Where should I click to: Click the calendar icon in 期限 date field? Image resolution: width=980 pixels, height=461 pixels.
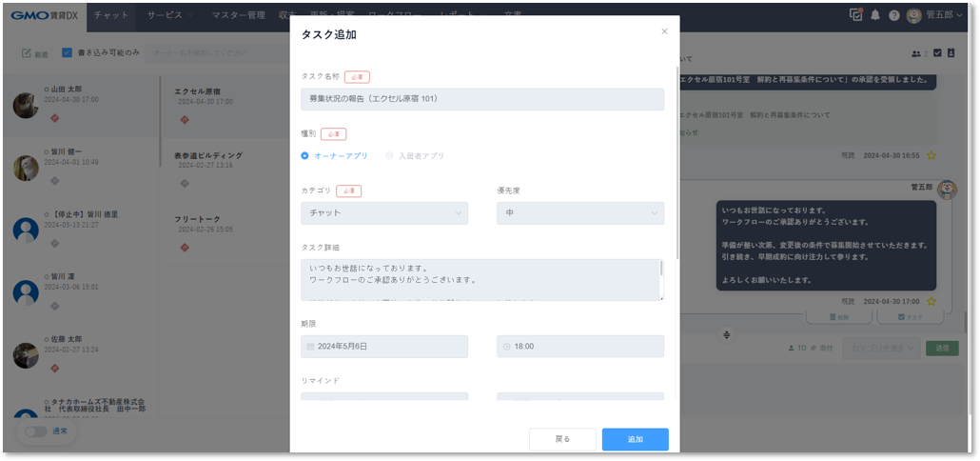(x=309, y=347)
